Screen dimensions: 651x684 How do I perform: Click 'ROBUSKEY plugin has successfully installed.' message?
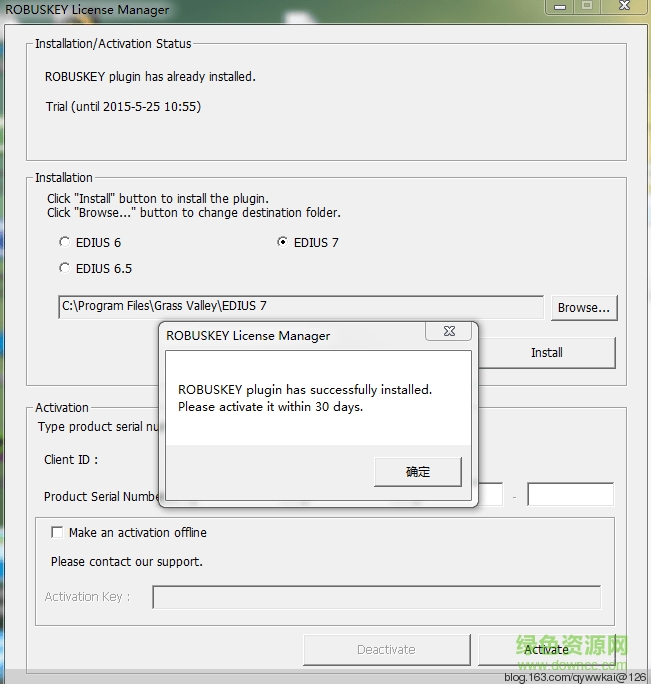coord(305,390)
